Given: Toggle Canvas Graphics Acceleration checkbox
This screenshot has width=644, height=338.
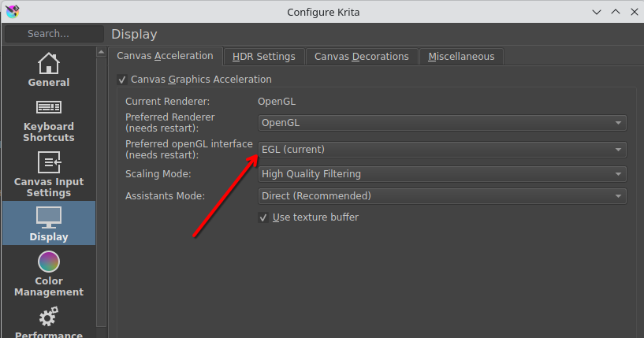Looking at the screenshot, I should pos(121,80).
